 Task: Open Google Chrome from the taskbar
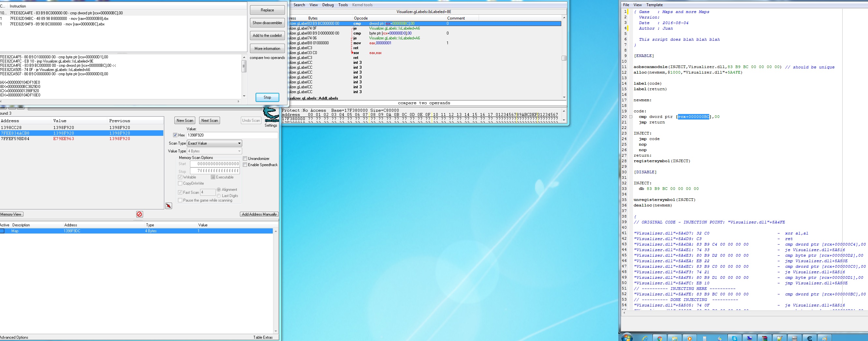[659, 338]
